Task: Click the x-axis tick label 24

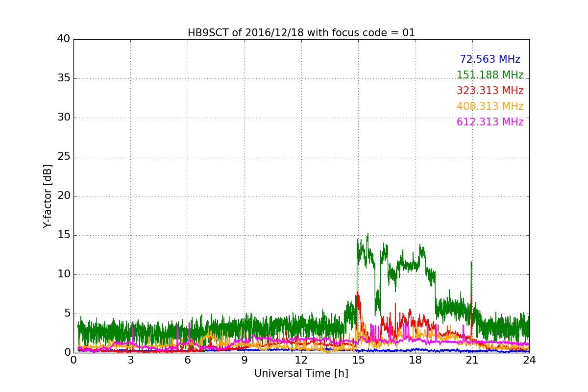Action: (x=529, y=360)
